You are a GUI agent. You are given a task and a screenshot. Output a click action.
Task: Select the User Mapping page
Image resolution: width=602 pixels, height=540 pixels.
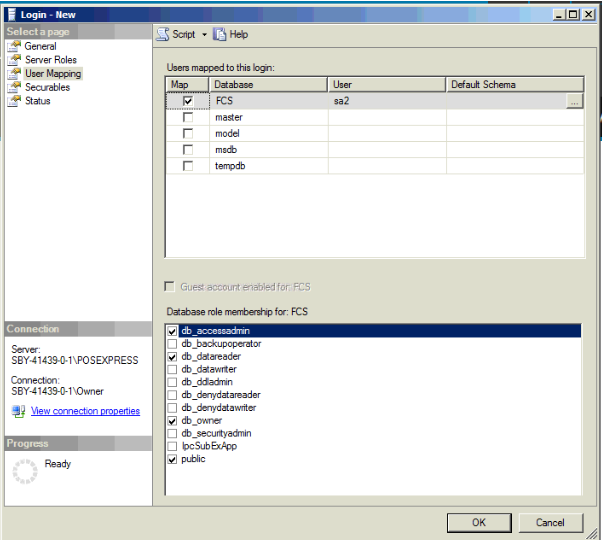[x=53, y=74]
